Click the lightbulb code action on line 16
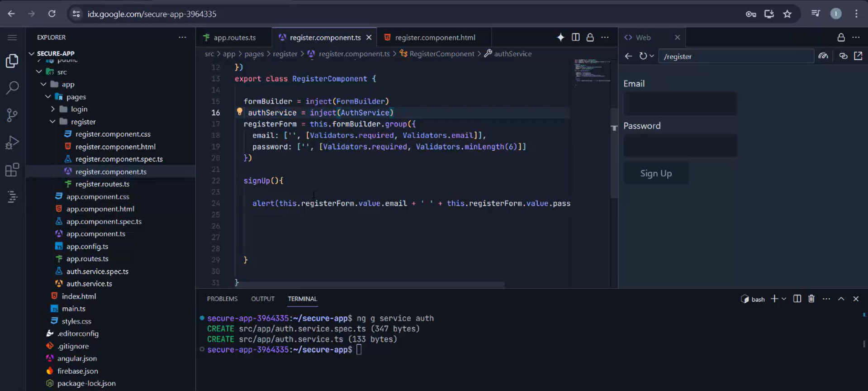This screenshot has width=868, height=391. pos(240,112)
